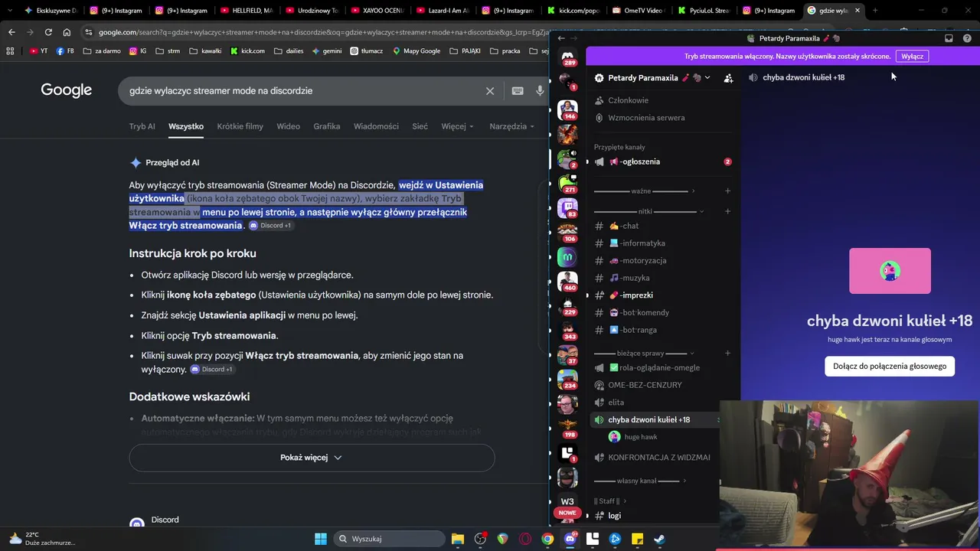Open the server with 234 badge
This screenshot has height=551, width=980.
tap(567, 379)
